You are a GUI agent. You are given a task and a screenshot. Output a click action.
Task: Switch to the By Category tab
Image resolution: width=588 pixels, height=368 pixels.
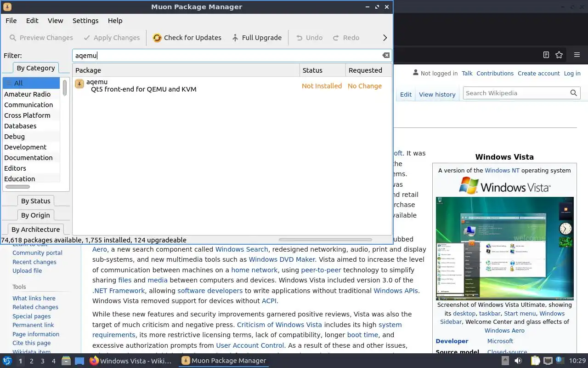(x=35, y=68)
